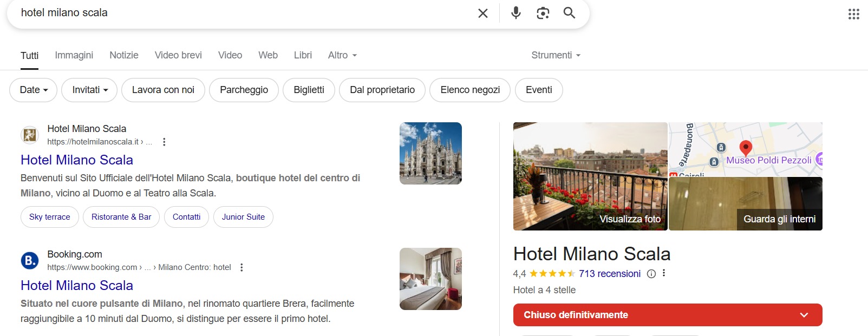Open the Video brevi tab

pos(178,55)
